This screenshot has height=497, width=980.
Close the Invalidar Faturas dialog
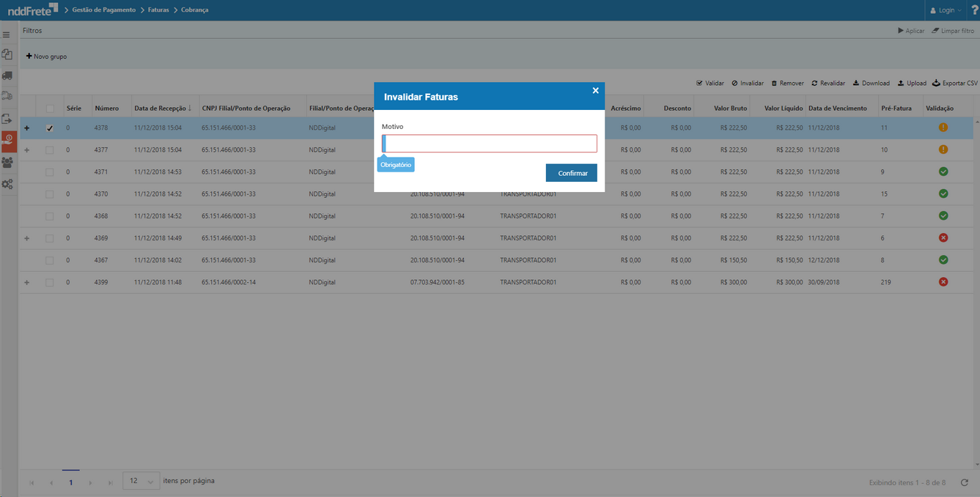[x=595, y=90]
